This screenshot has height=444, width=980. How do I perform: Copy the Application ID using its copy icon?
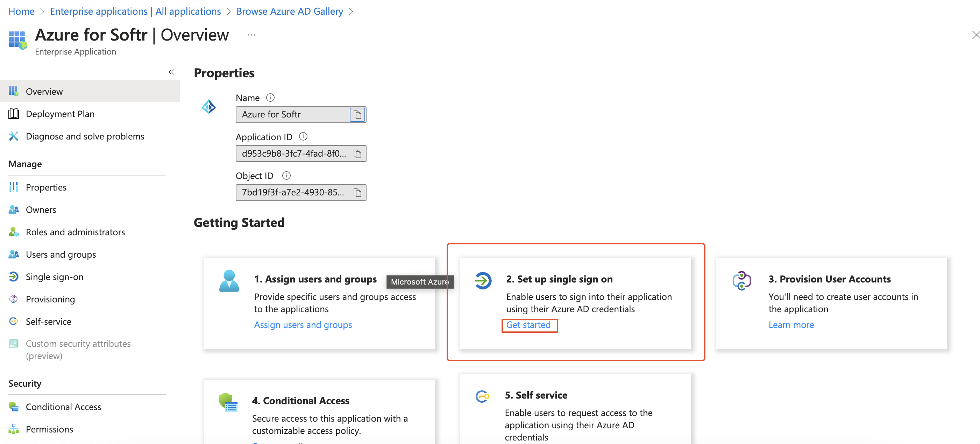point(357,153)
